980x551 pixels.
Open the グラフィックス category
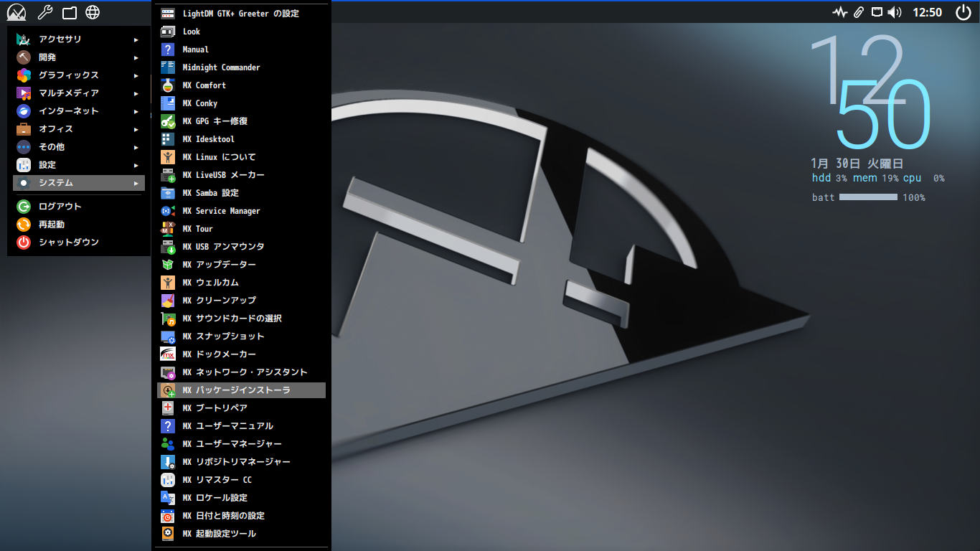click(x=79, y=75)
